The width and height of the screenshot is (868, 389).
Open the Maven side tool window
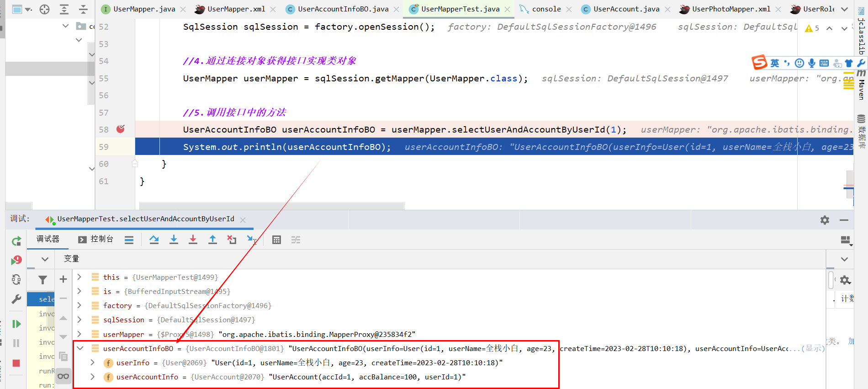[x=861, y=85]
